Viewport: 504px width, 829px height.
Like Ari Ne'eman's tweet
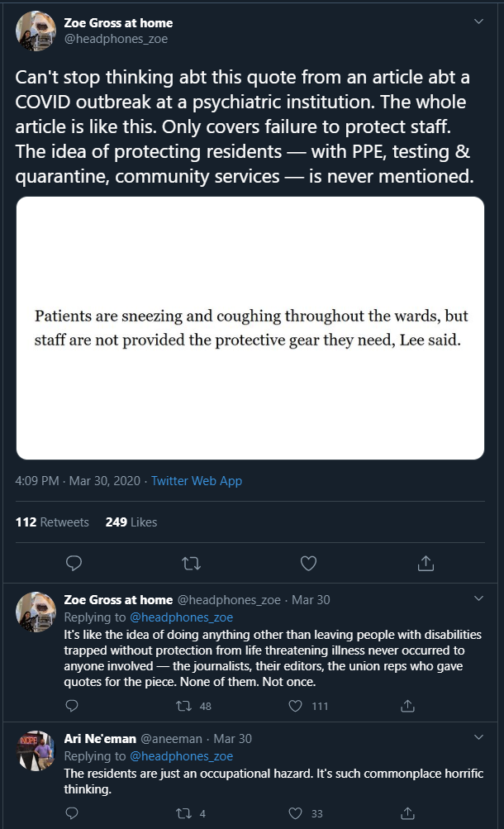[x=295, y=813]
